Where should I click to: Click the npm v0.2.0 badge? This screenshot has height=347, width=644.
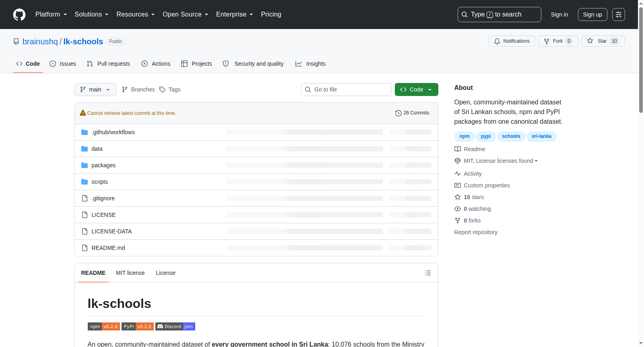(x=104, y=326)
